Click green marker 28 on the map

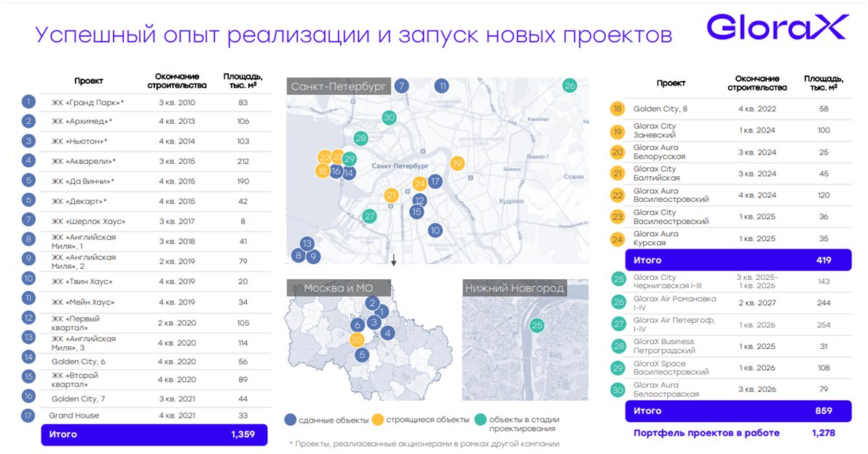point(361,138)
